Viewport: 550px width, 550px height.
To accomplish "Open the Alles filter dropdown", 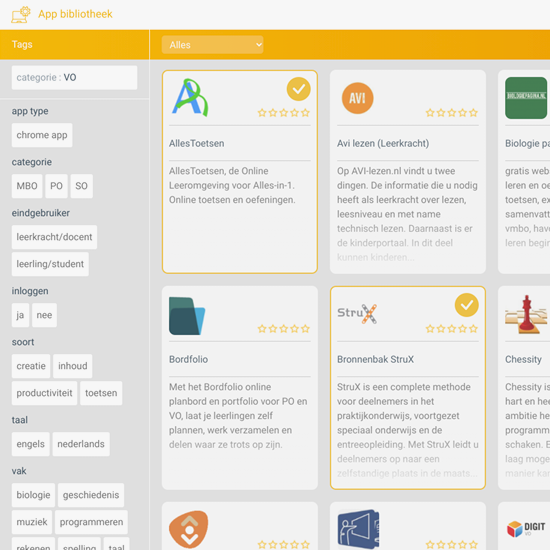I will 213,45.
